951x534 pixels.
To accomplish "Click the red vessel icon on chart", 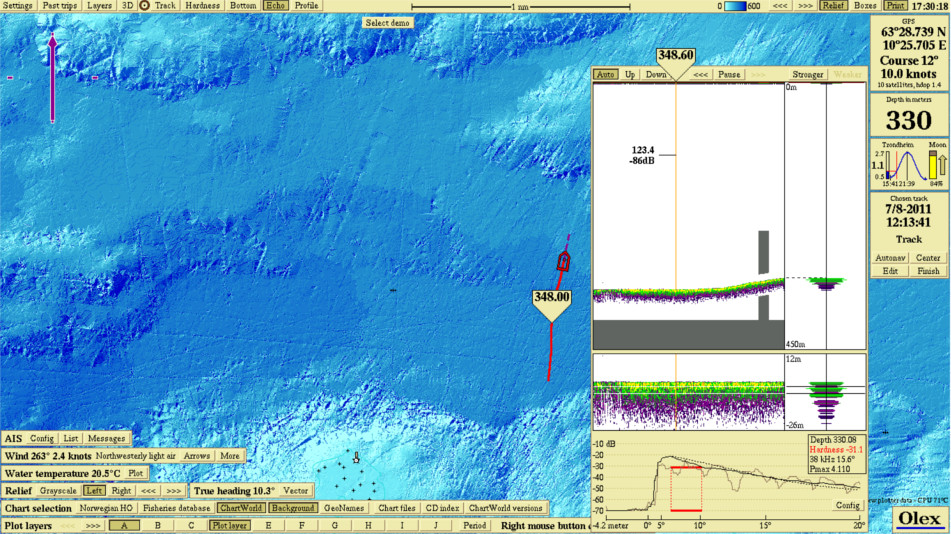I will 563,262.
